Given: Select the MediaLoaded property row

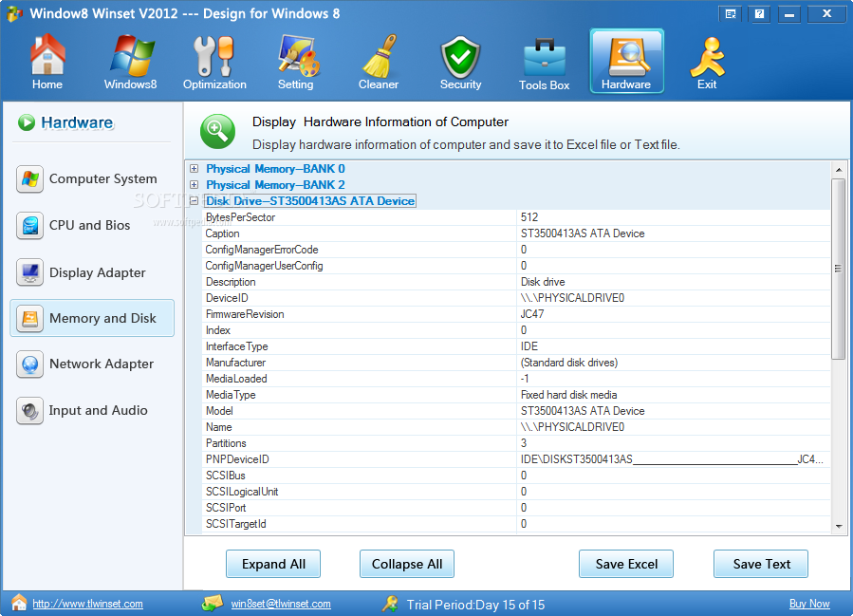Looking at the screenshot, I should click(516, 378).
